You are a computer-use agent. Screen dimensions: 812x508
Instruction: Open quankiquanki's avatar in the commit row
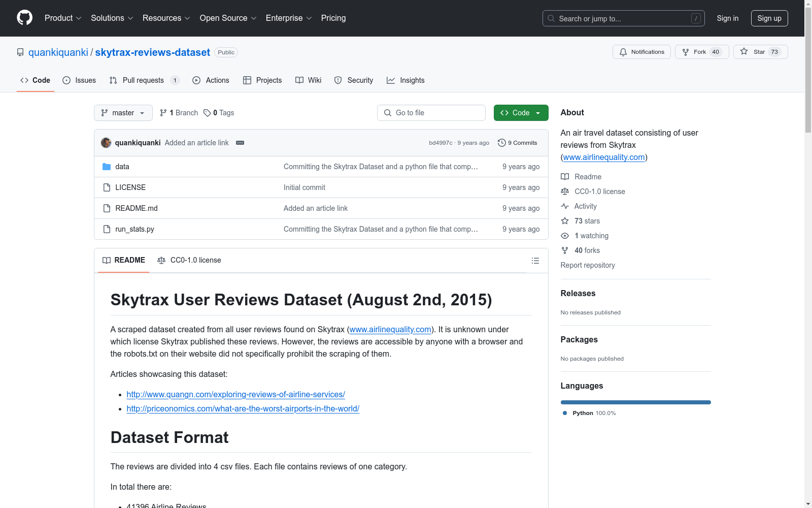pos(106,143)
